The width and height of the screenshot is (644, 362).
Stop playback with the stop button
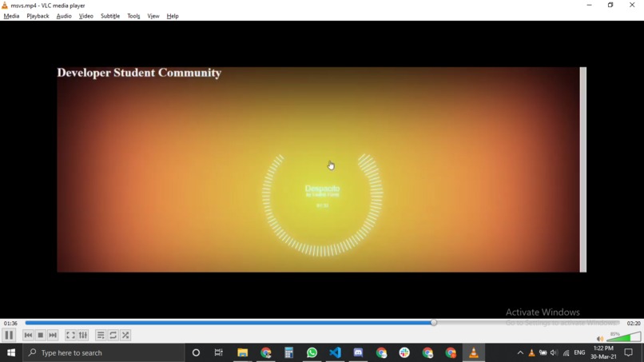[x=40, y=336]
